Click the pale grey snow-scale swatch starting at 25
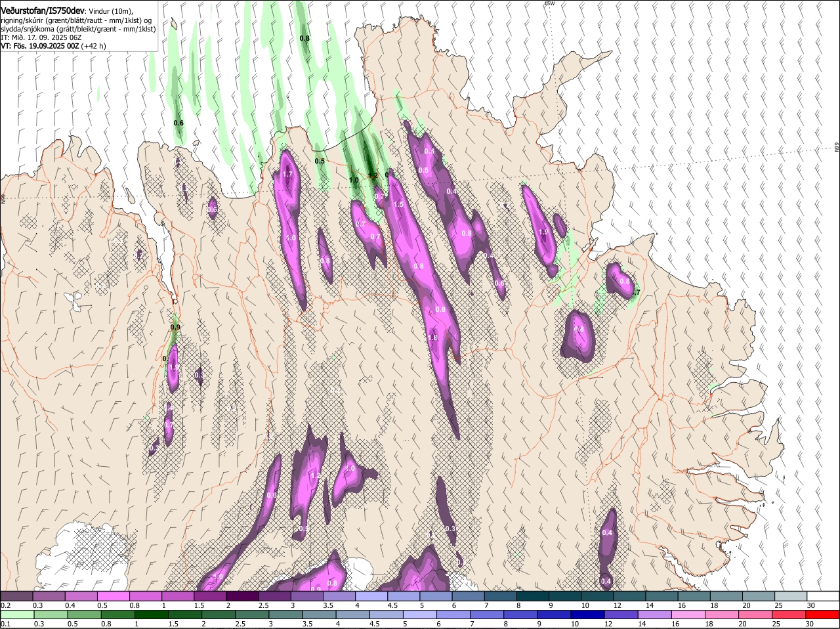Viewport: 840px width, 629px height. click(x=790, y=596)
